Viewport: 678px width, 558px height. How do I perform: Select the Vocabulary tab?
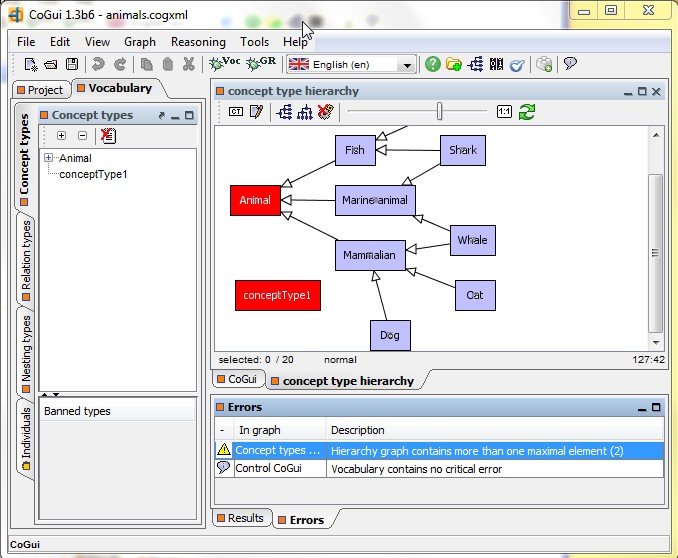(115, 88)
